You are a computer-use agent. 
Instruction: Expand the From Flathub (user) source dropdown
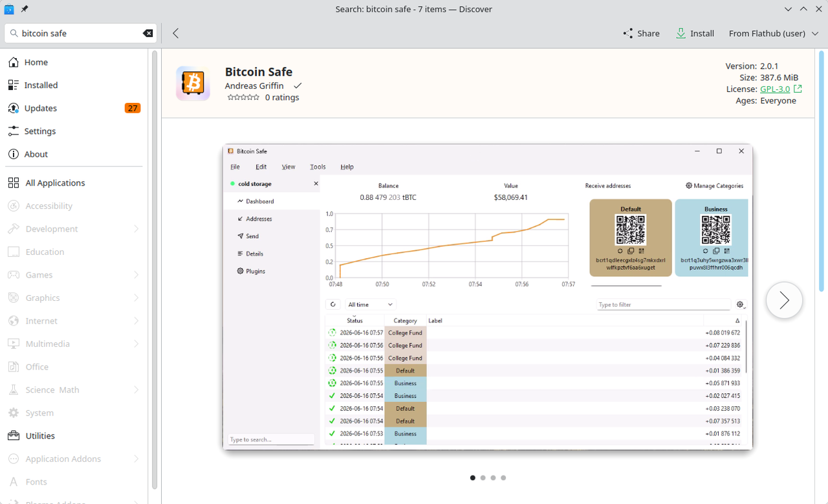774,33
